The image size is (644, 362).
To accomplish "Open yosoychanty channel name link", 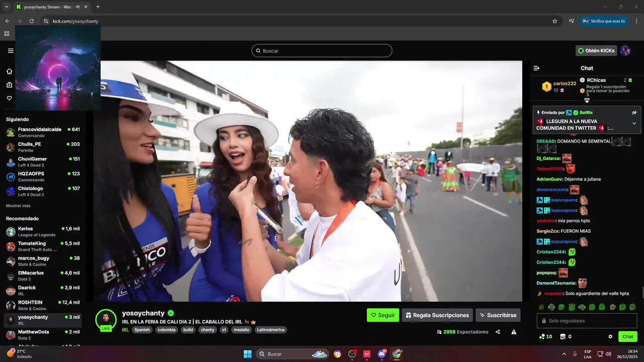I will click(143, 313).
